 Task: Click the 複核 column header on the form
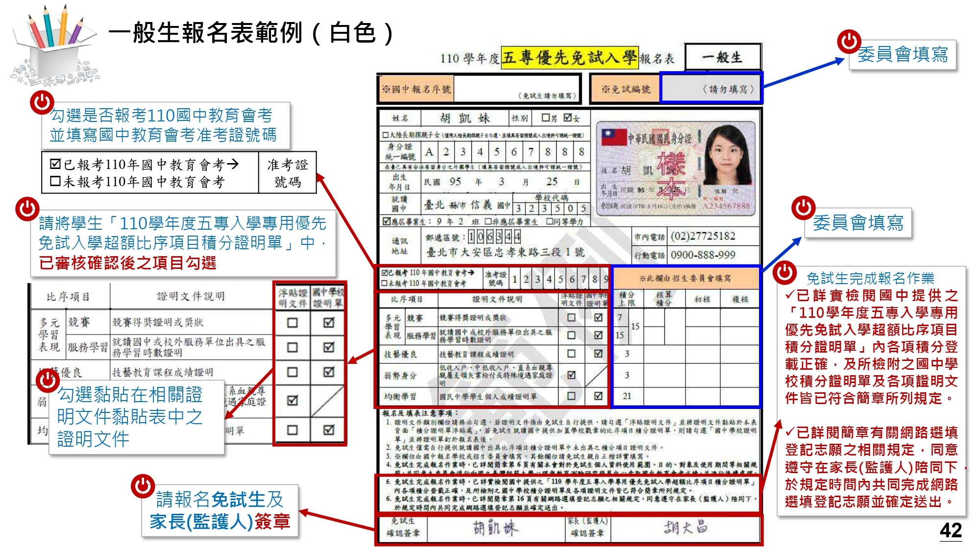pos(740,299)
